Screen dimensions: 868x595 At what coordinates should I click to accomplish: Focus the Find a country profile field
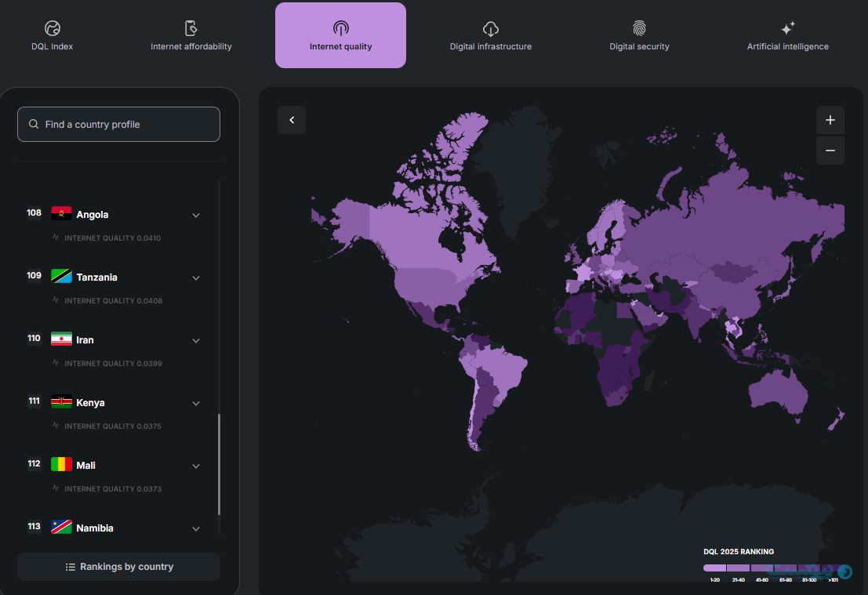pos(118,125)
